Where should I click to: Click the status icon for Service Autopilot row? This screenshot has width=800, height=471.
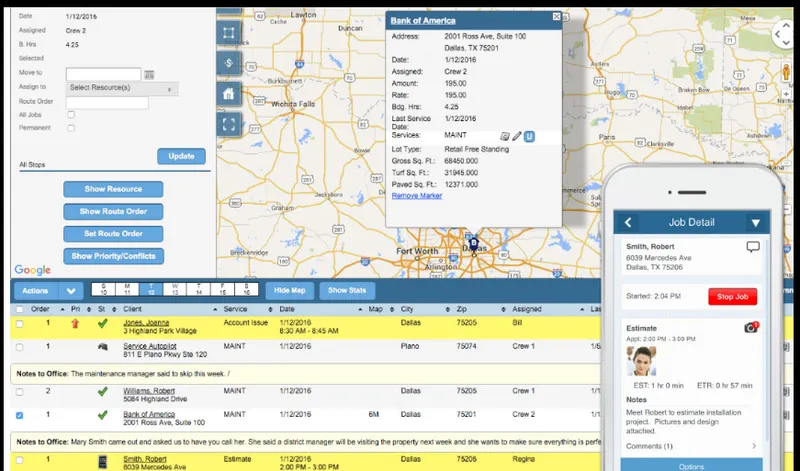coord(103,347)
